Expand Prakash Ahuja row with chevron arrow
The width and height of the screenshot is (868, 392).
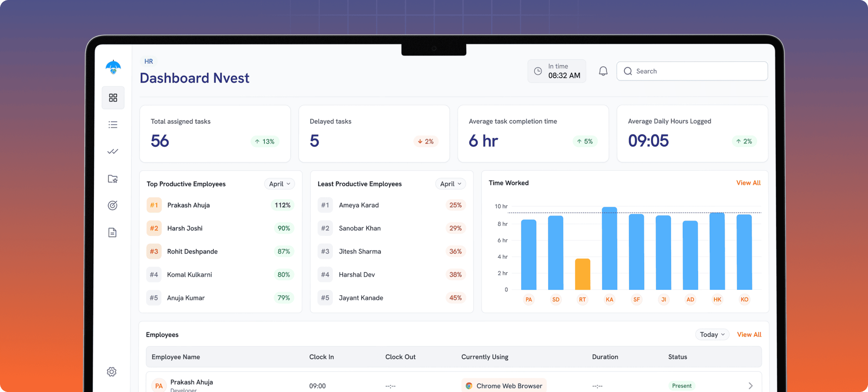pos(750,386)
